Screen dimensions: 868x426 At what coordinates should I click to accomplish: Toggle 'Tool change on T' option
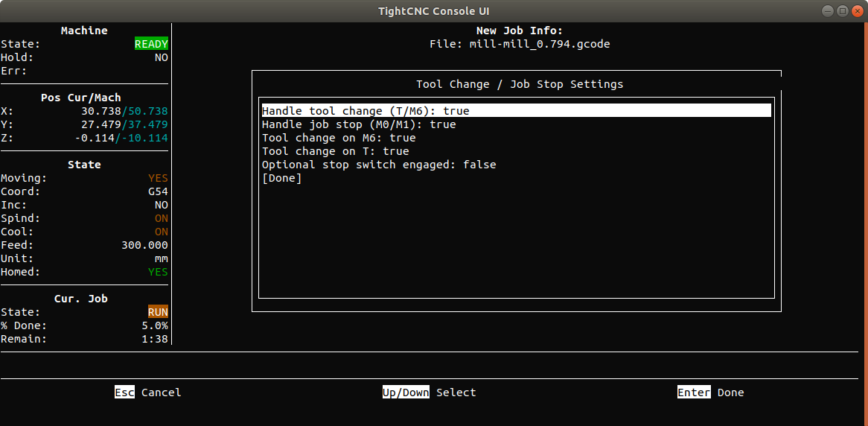pos(336,151)
